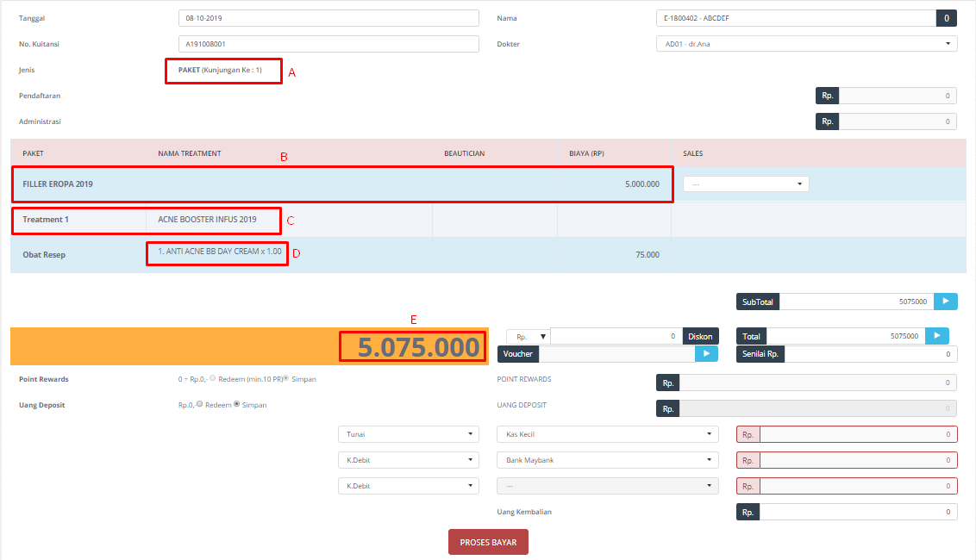Click the blue arrow beside SubTotal
The image size is (976, 560).
pyautogui.click(x=945, y=302)
